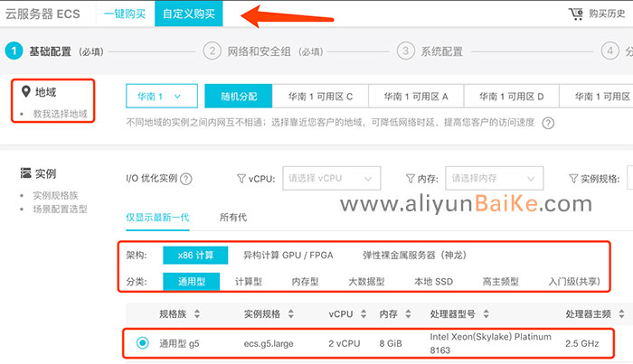Open the 请选择 vCPU dropdown

coord(332,178)
